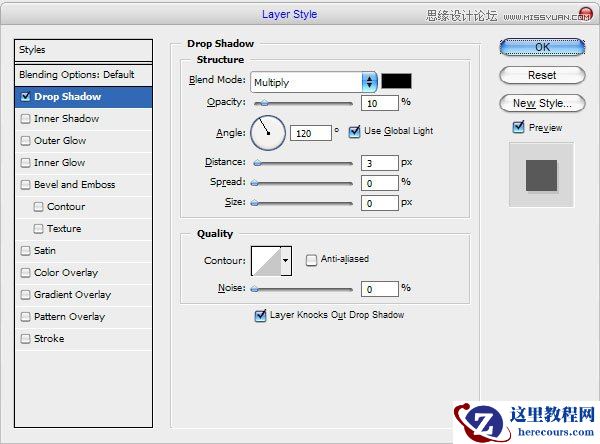Enable the Stroke checkbox
600x444 pixels.
pos(26,339)
